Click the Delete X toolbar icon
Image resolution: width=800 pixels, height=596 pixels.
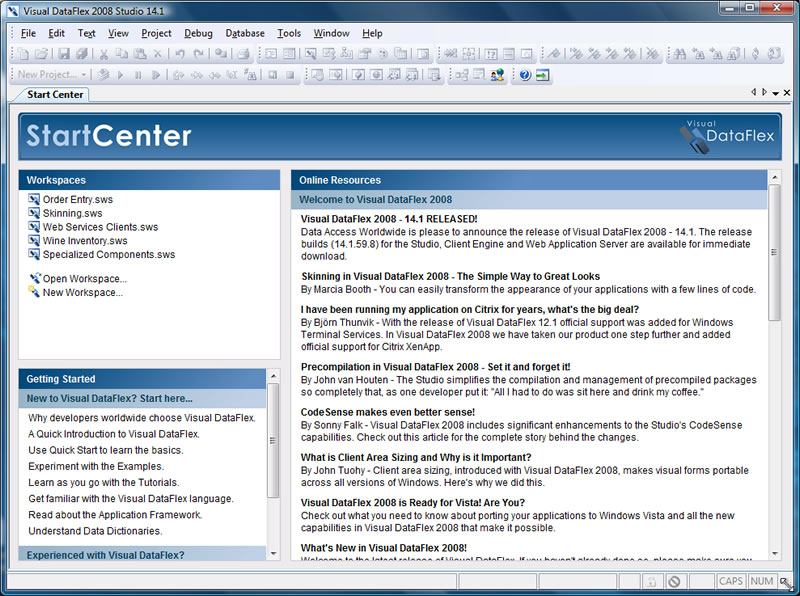tap(158, 54)
